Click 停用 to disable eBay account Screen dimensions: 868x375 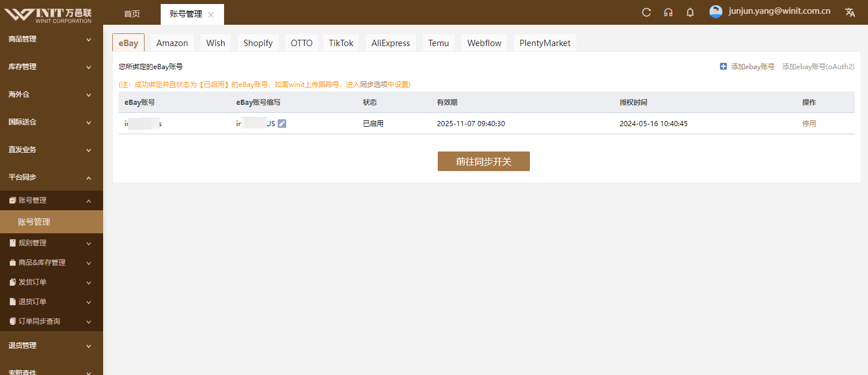(809, 124)
